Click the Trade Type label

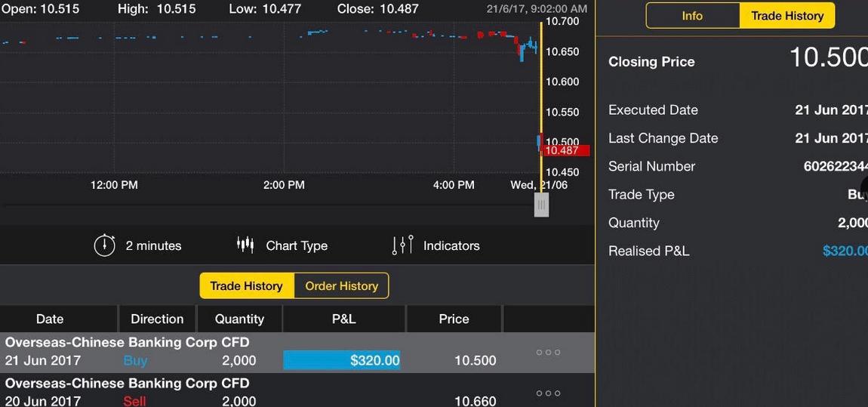click(x=642, y=195)
